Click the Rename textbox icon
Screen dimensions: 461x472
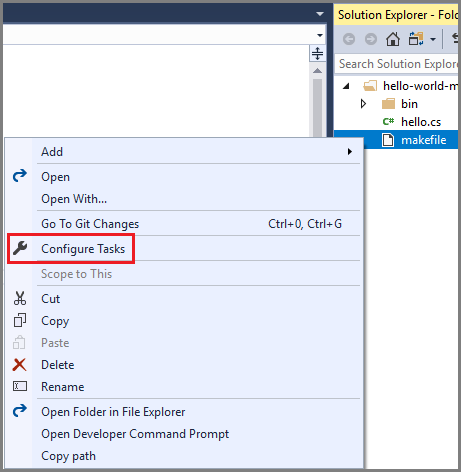[x=20, y=386]
